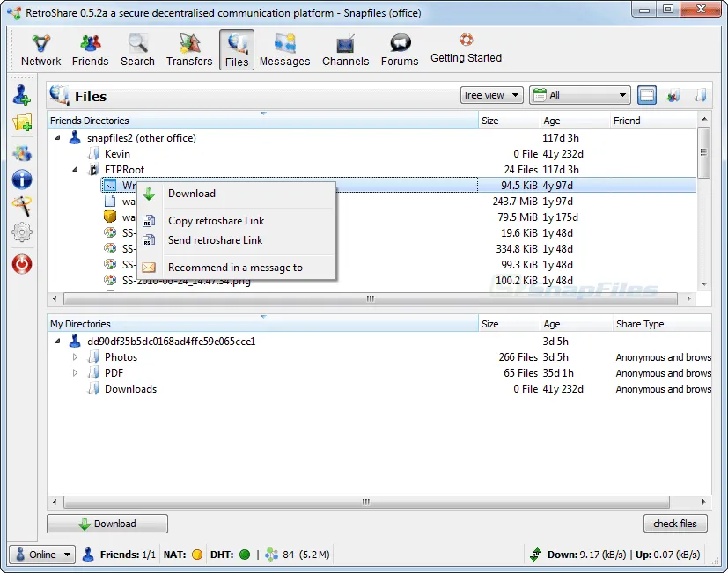The width and height of the screenshot is (728, 573).
Task: Click the magic wand wizard sidebar icon
Action: (22, 206)
